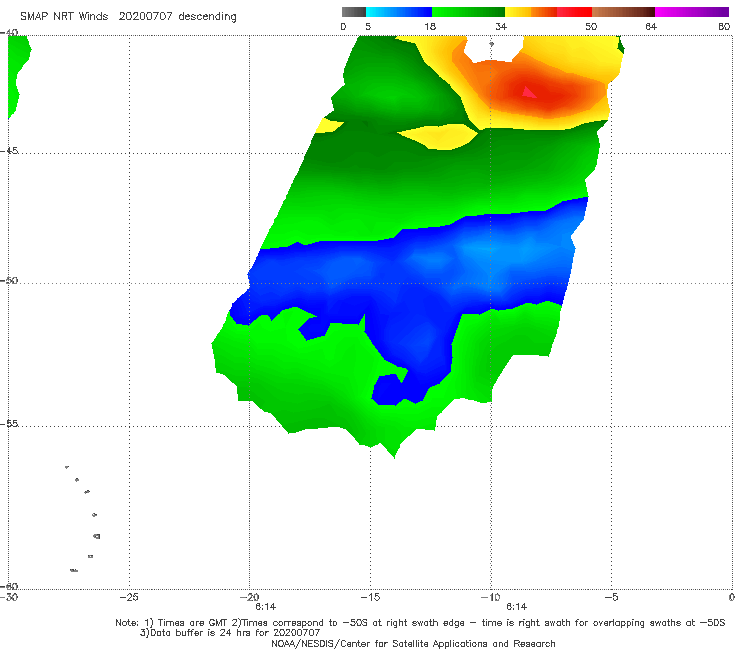Pick the magenta-purple segment of the colorbar

(692, 12)
